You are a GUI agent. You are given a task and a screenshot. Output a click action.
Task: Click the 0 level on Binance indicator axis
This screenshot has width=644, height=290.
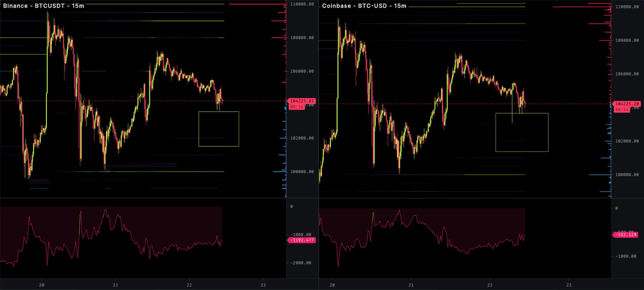pyautogui.click(x=292, y=207)
